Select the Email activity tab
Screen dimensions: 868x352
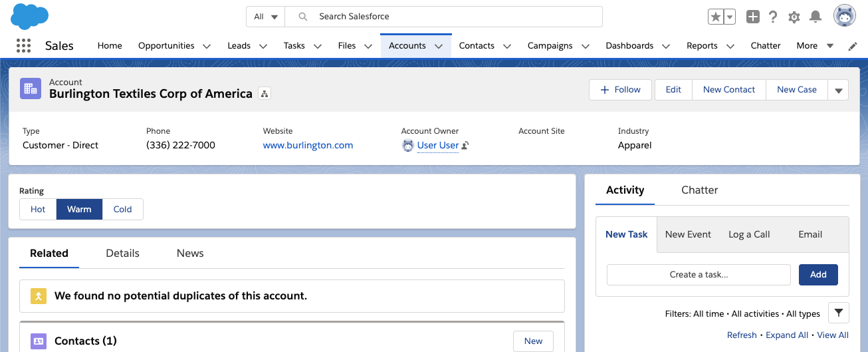point(810,234)
